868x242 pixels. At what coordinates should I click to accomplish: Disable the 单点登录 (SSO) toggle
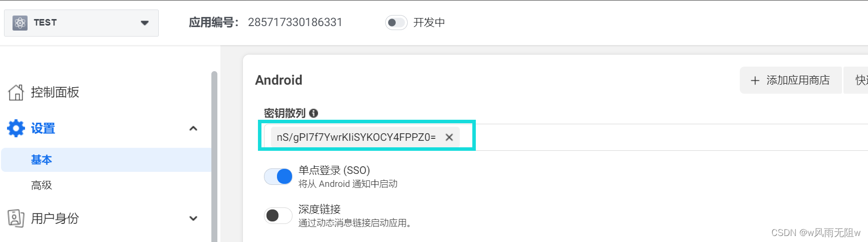(278, 176)
